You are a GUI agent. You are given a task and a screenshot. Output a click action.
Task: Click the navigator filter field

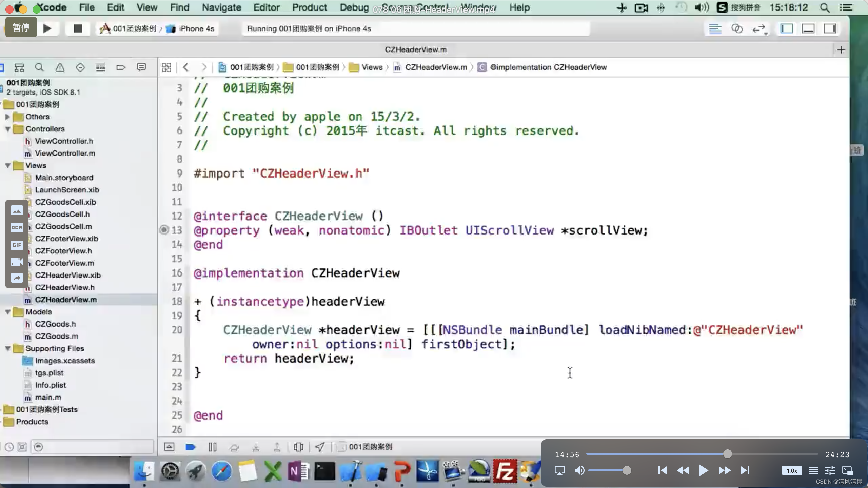[92, 447]
